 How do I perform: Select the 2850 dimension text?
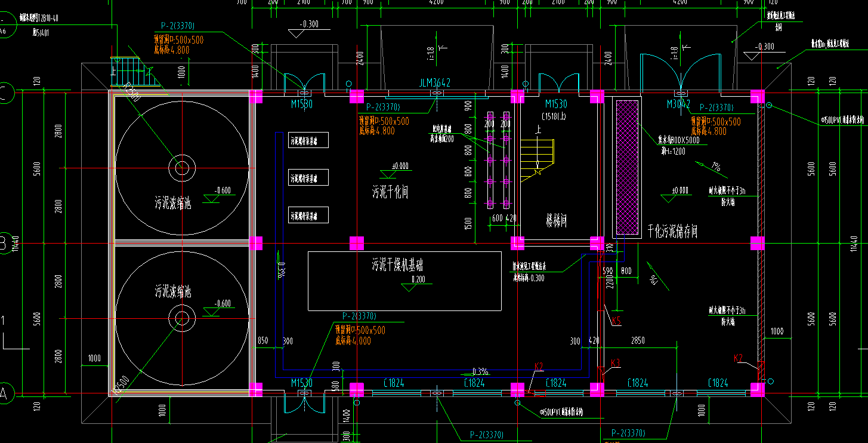tap(638, 341)
